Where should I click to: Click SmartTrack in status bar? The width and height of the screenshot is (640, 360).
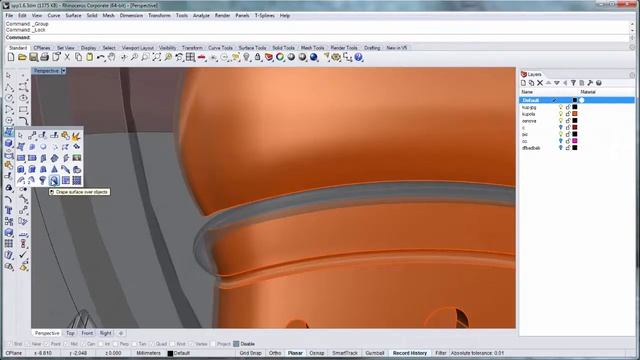pyautogui.click(x=345, y=353)
